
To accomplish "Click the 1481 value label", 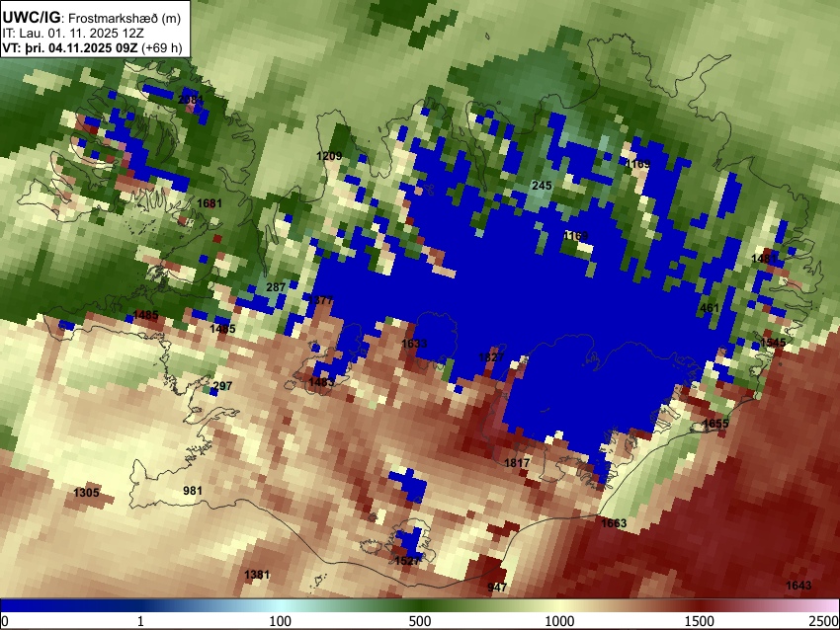I will coord(764,259).
